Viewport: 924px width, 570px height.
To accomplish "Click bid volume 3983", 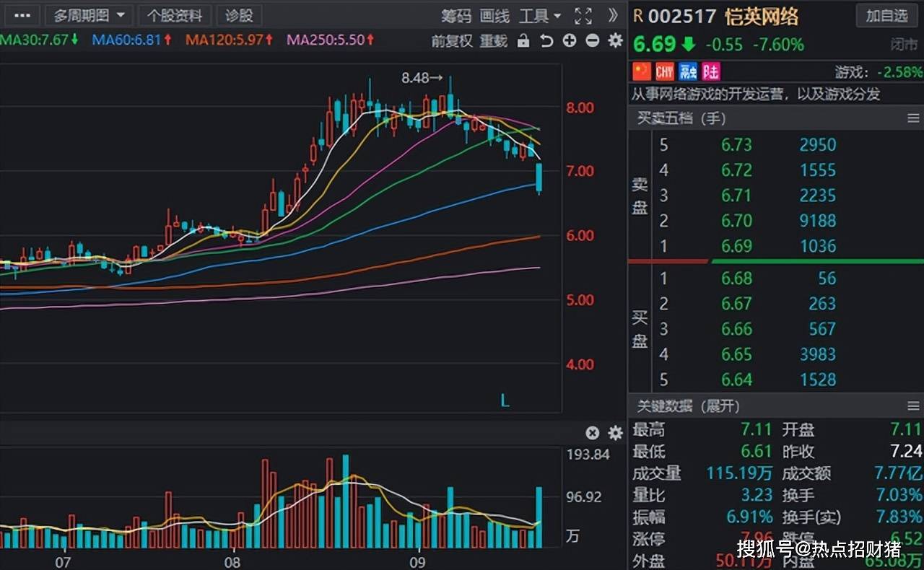I will pyautogui.click(x=818, y=354).
